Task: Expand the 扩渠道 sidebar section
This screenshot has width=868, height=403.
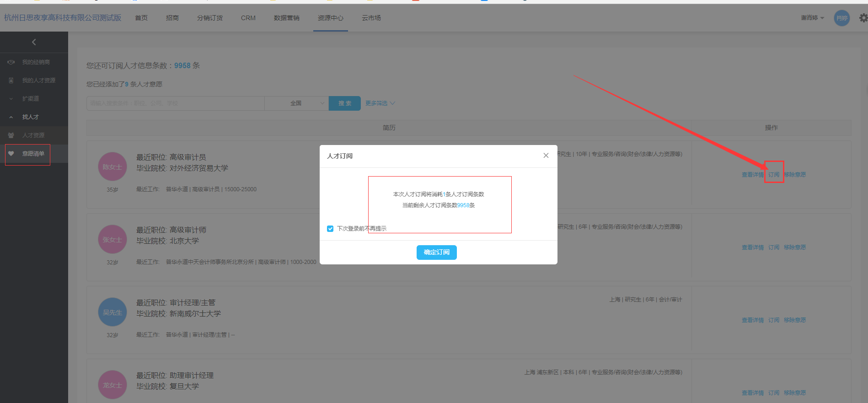Action: tap(11, 99)
